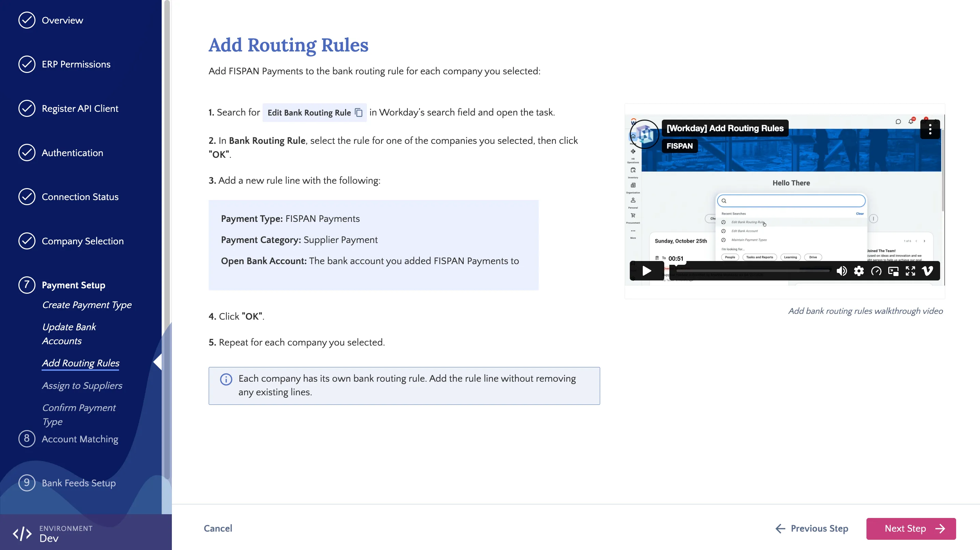Image resolution: width=980 pixels, height=550 pixels.
Task: Click the Cancel link
Action: [218, 528]
